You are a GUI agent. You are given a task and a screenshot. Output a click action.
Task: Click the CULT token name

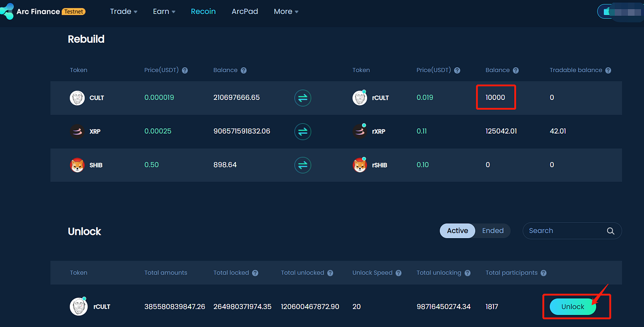[97, 98]
